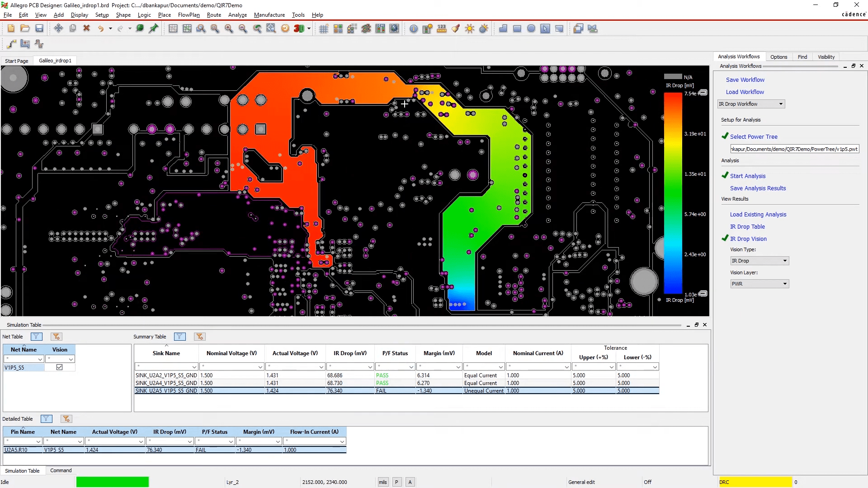
Task: Switch to the Command tab
Action: click(61, 470)
